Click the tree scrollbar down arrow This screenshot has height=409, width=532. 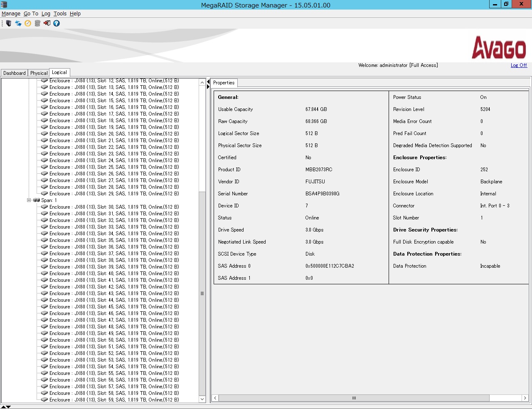(x=202, y=399)
